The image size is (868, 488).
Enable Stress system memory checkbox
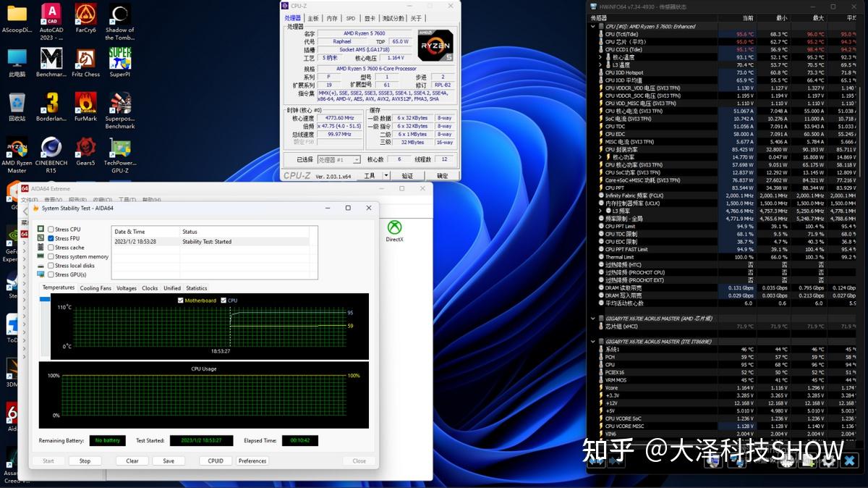(51, 256)
